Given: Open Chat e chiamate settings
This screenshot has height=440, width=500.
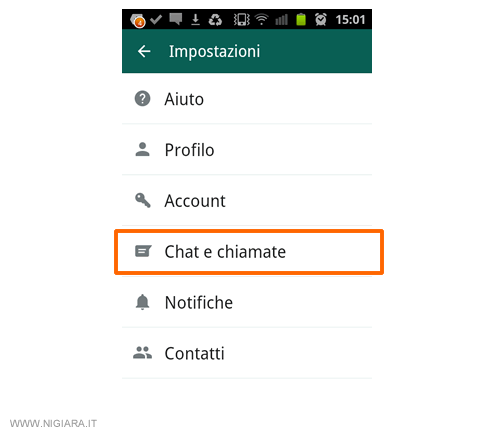Looking at the screenshot, I should tap(247, 252).
